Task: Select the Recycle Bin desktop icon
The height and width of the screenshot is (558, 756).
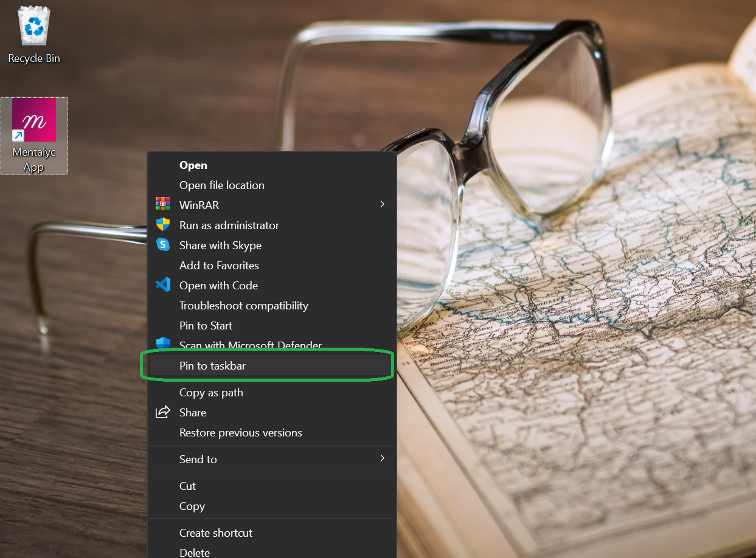Action: [34, 33]
